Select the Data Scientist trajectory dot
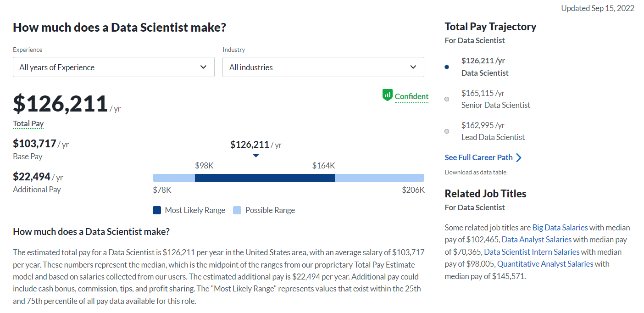The image size is (644, 313). pyautogui.click(x=446, y=67)
